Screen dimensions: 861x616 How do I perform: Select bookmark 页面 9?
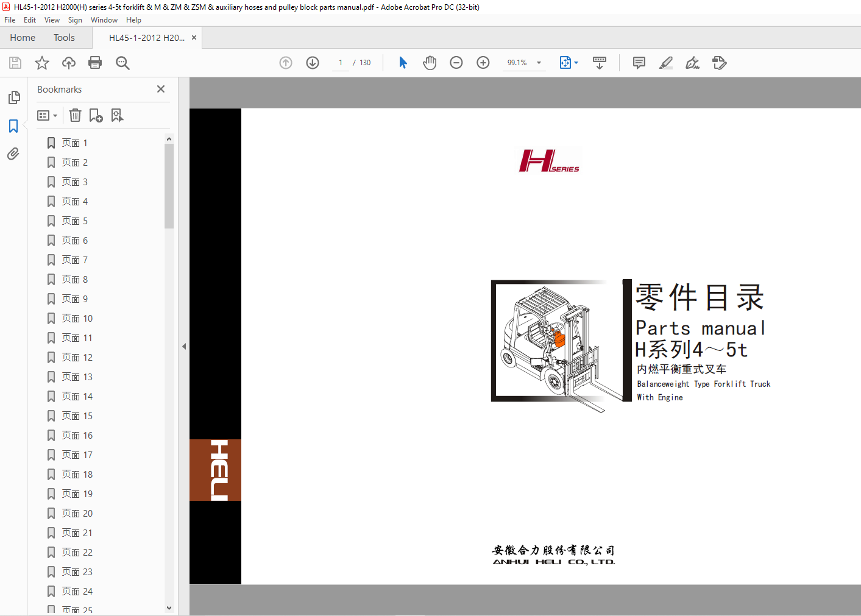click(74, 299)
